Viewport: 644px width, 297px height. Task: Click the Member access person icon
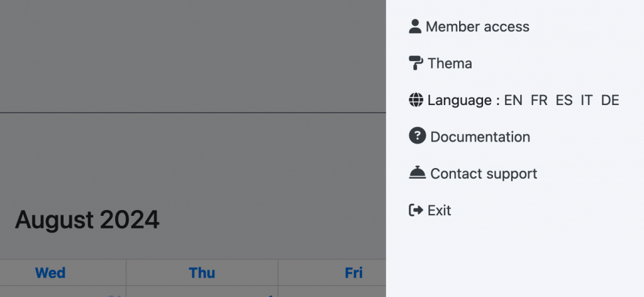(415, 26)
